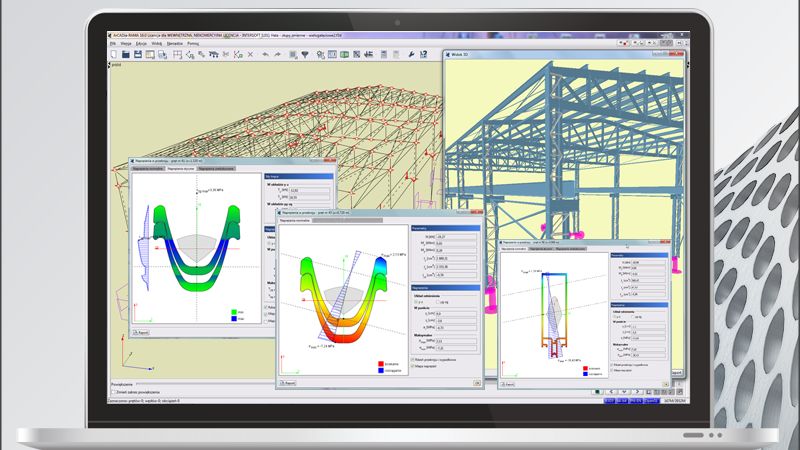Open the Widok menu
Viewport: 800px width, 450px height.
click(157, 44)
